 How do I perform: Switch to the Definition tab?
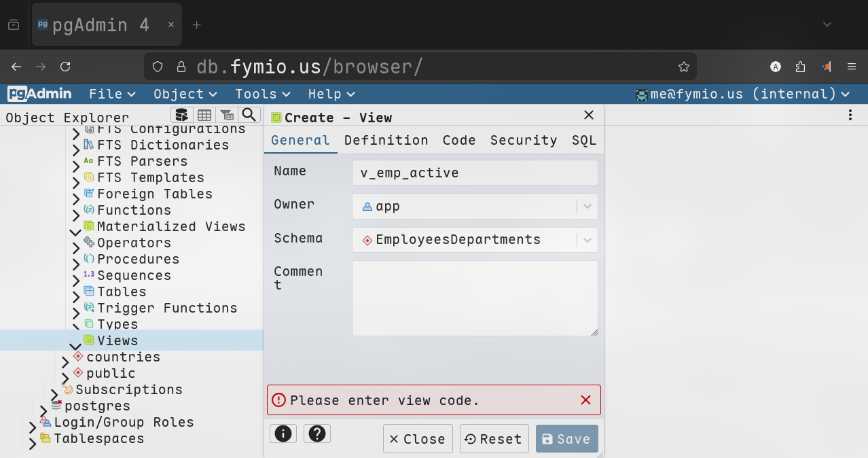point(386,141)
